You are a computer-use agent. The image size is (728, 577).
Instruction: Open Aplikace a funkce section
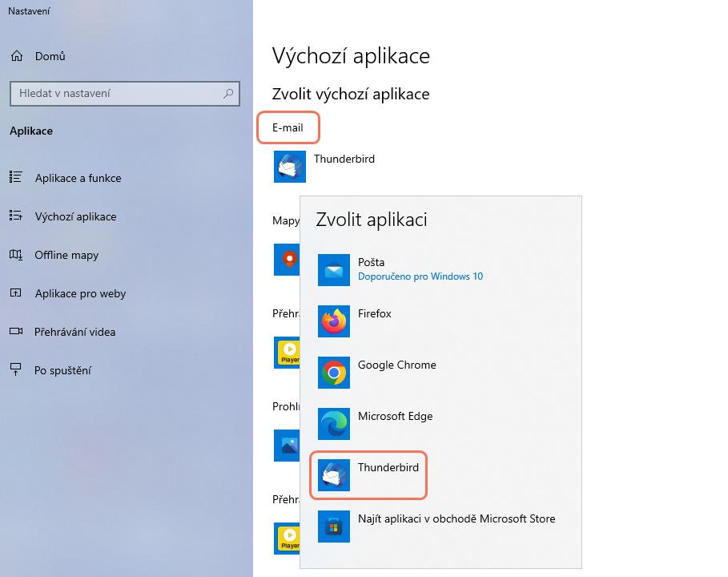[x=78, y=178]
